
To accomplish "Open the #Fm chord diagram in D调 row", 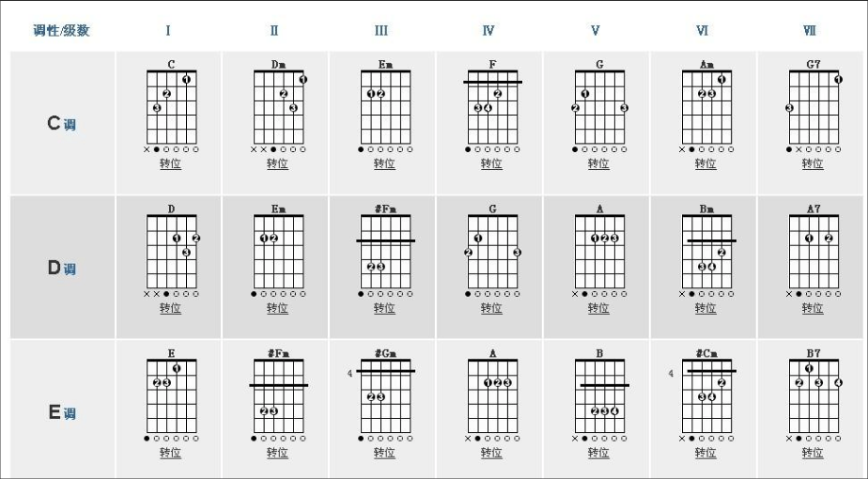I will (x=385, y=251).
